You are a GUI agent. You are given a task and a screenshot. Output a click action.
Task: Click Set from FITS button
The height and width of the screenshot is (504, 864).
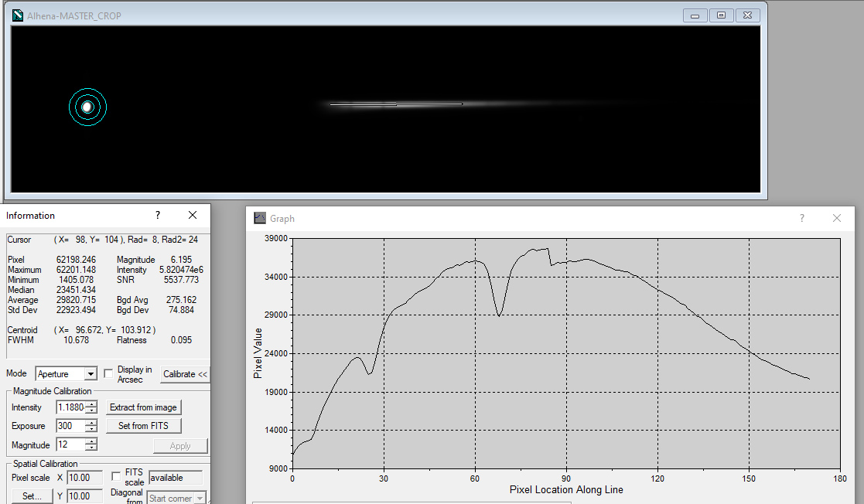tap(143, 426)
